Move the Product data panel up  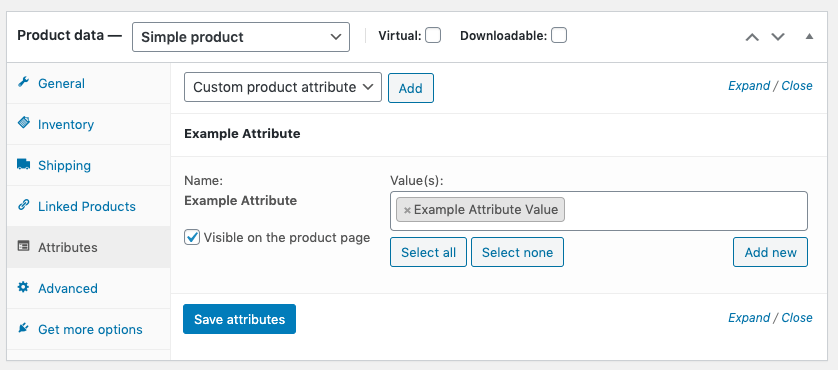point(752,37)
